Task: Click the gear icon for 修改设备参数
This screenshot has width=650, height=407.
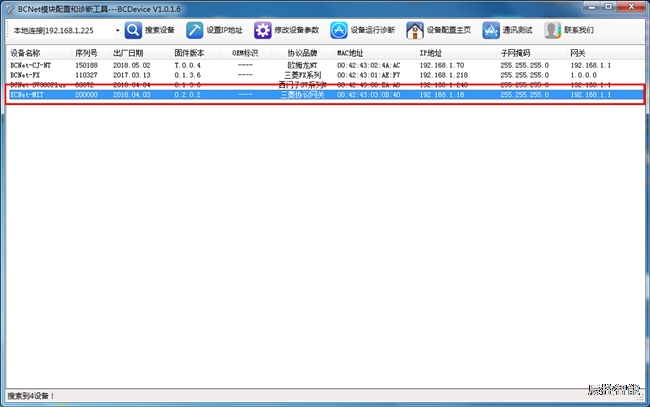Action: pyautogui.click(x=263, y=30)
